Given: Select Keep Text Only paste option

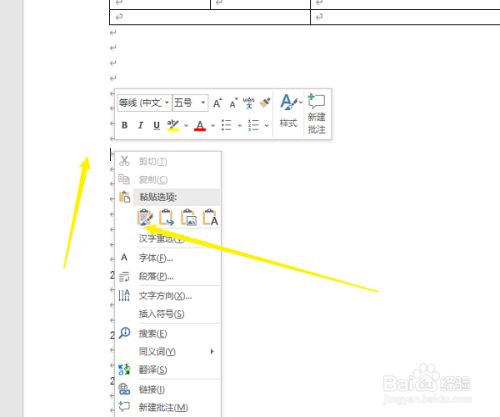Looking at the screenshot, I should pos(210,217).
